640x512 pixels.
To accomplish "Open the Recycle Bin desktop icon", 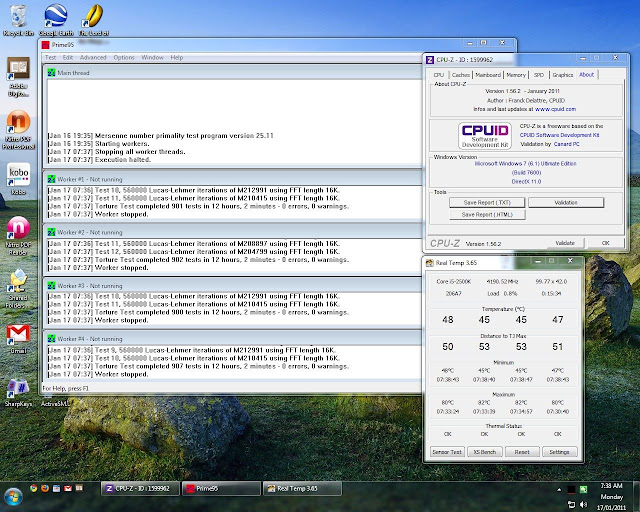I will (x=18, y=20).
